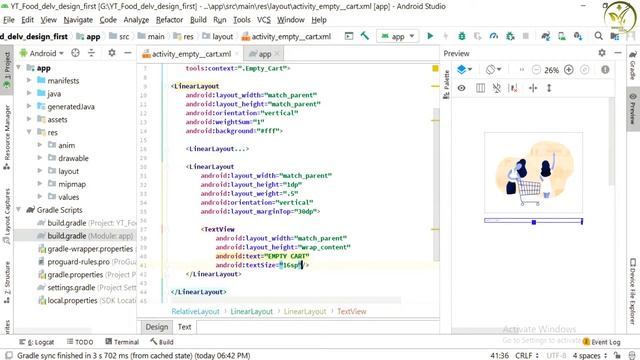Viewport: 640px width, 360px height.
Task: Open the VCS menu
Action: [264, 20]
